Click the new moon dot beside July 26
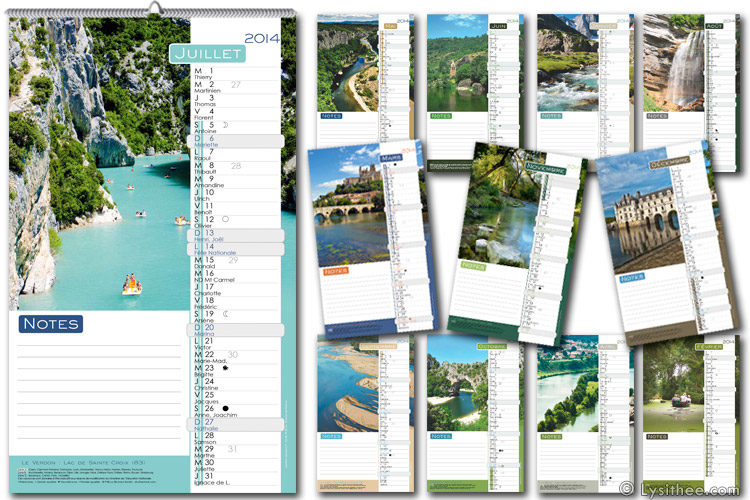 (x=225, y=408)
